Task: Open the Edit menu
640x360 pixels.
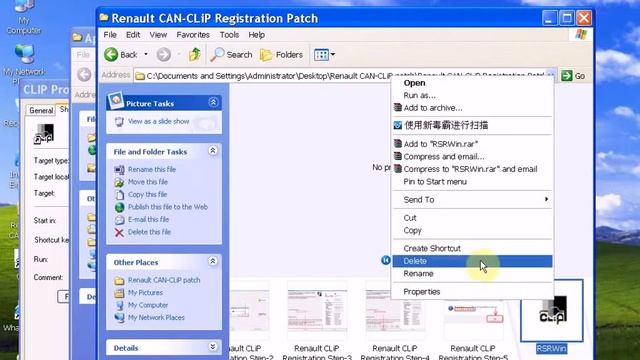Action: pyautogui.click(x=133, y=35)
